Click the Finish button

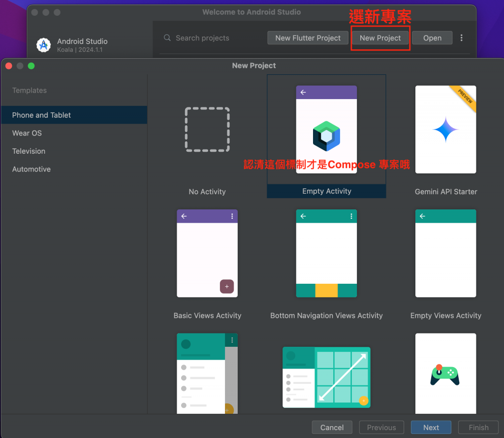478,427
